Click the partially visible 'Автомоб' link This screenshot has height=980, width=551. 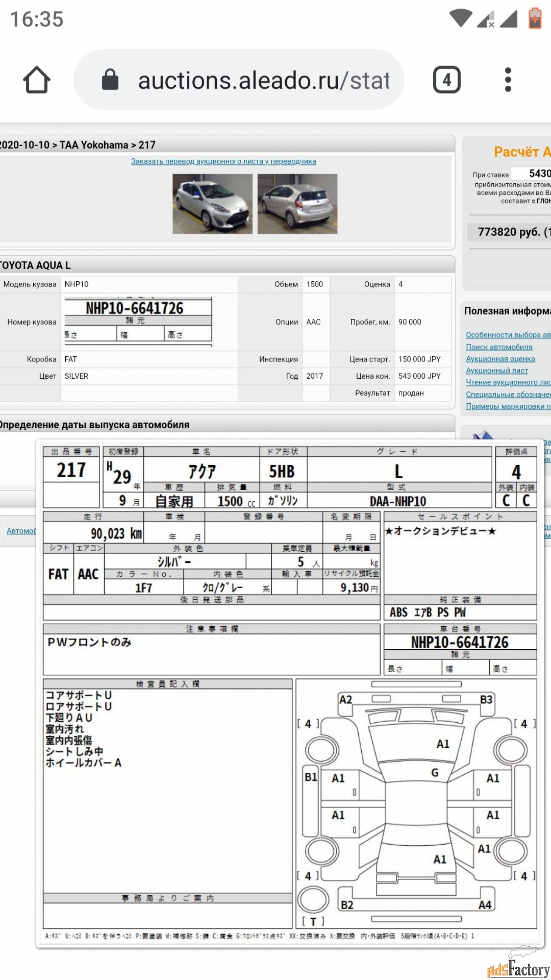point(21,531)
